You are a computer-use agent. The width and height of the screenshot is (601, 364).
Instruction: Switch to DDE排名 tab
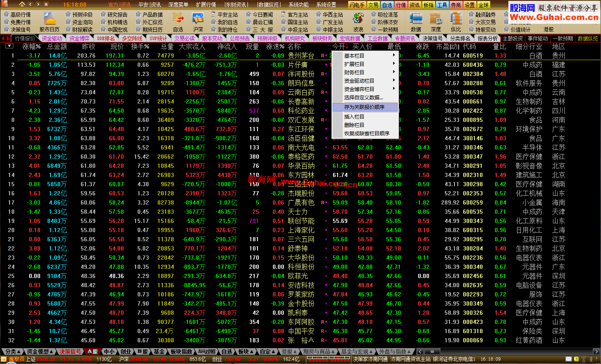tap(106, 38)
